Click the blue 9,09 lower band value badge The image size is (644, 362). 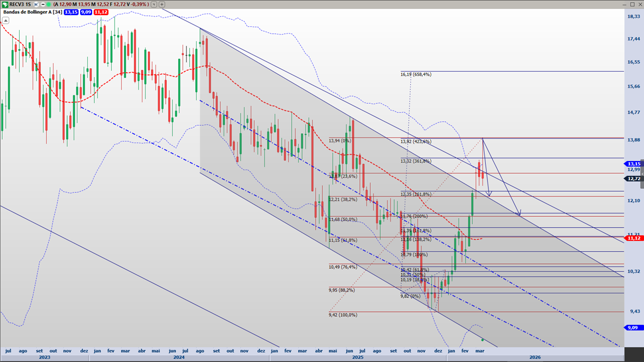click(86, 12)
